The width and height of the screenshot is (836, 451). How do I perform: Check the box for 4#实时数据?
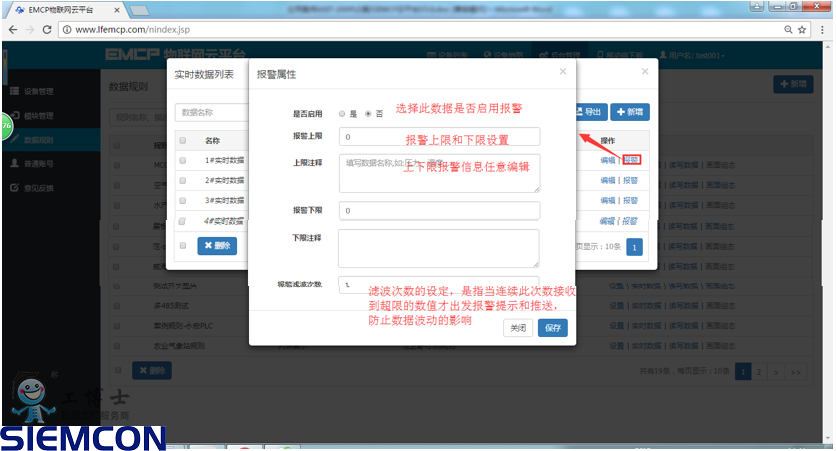[x=182, y=221]
